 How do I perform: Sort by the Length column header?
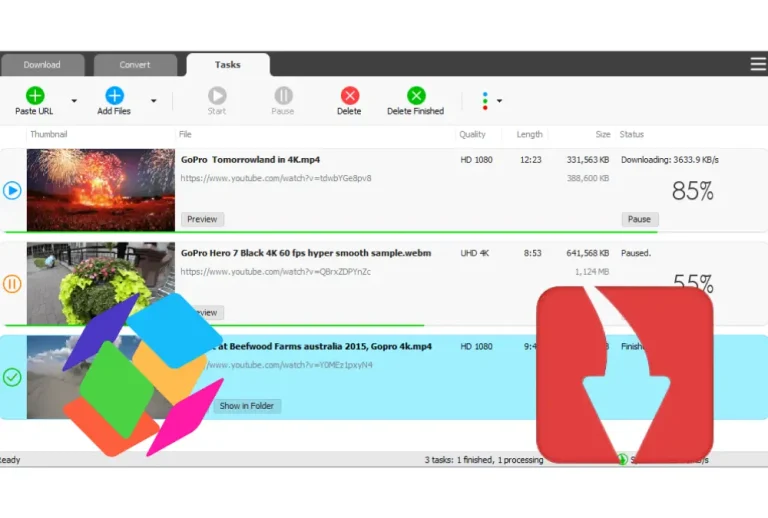(529, 134)
